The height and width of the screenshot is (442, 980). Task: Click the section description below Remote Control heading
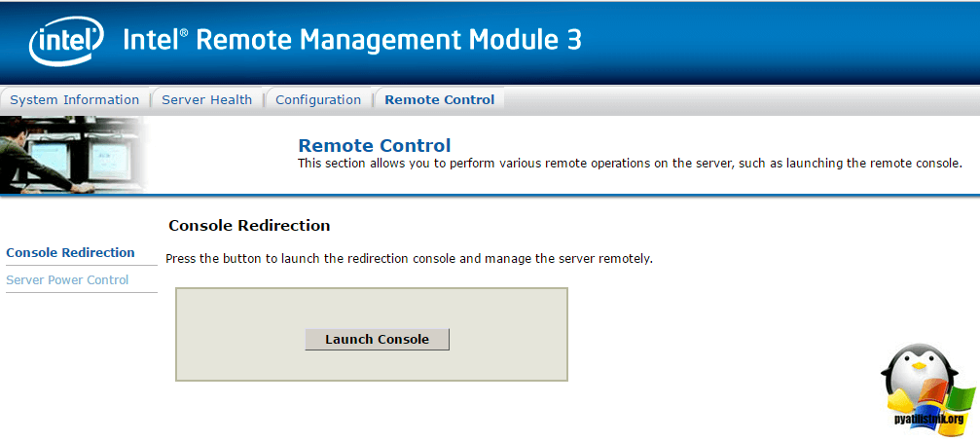click(x=630, y=164)
